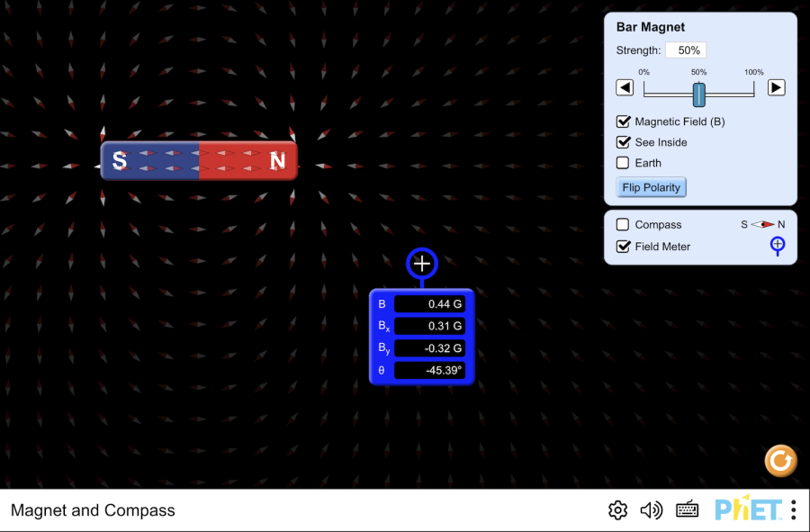Open keyboard shortcuts help icon

(687, 510)
